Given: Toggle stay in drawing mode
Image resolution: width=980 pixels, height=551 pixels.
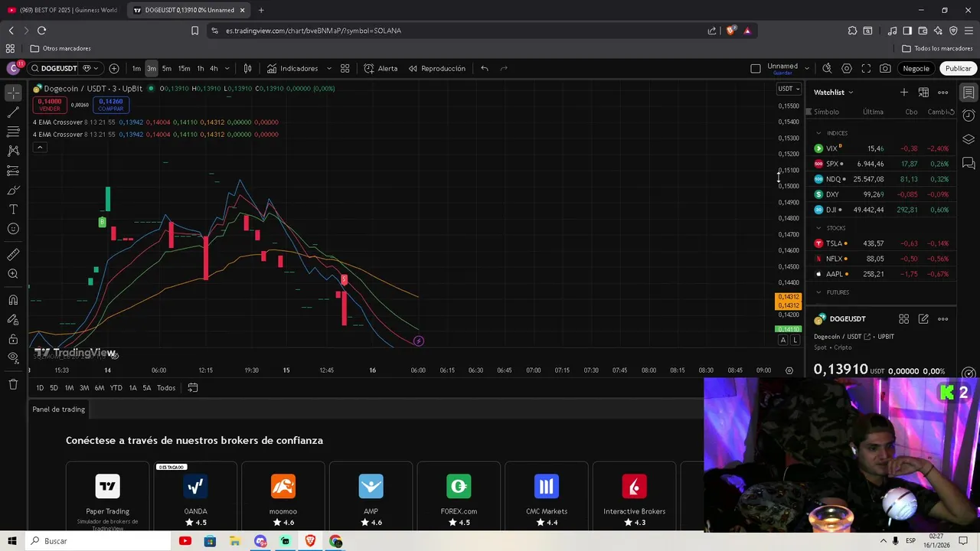Looking at the screenshot, I should 14,319.
